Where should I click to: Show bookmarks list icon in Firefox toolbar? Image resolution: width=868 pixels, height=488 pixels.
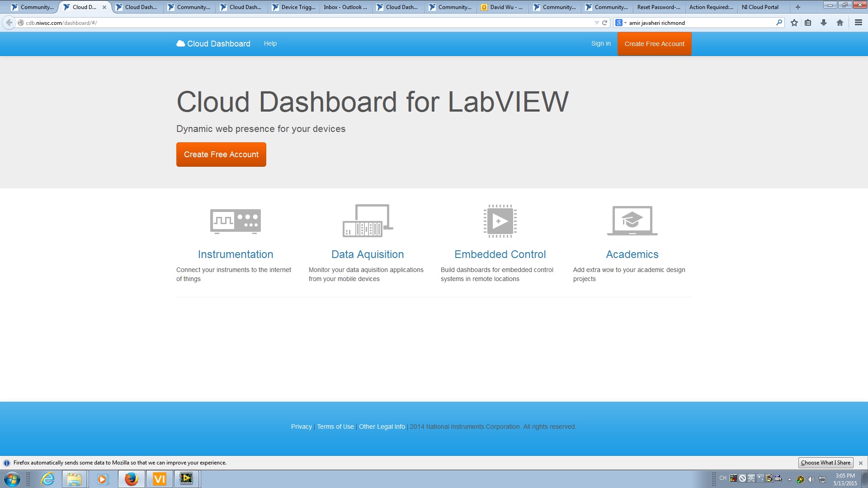coord(808,23)
